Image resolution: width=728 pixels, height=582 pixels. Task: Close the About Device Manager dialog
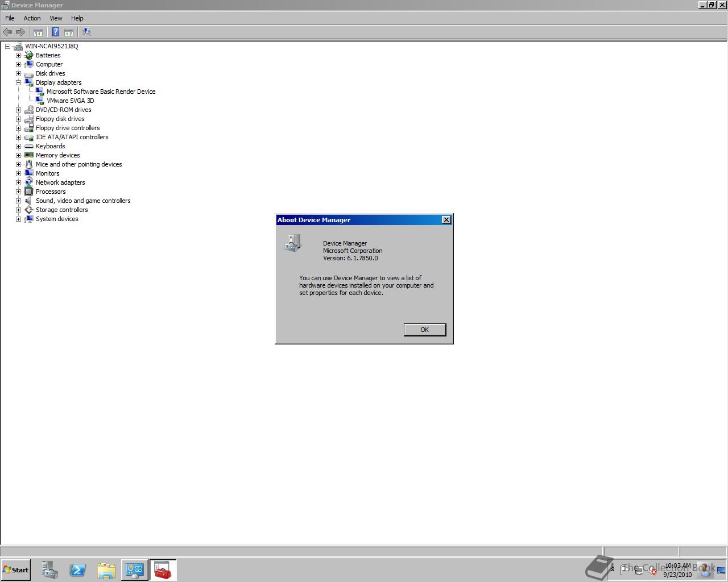446,220
